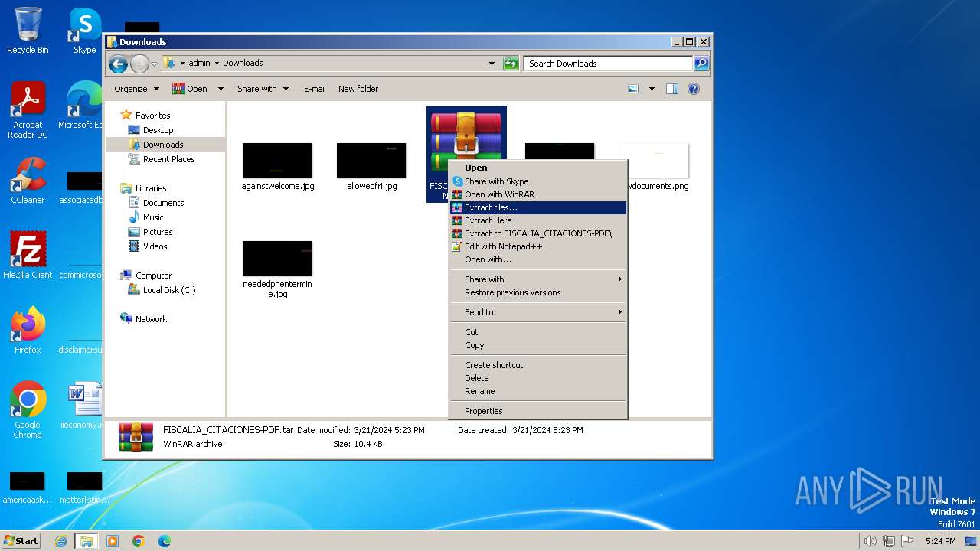Screen dimensions: 980x551
Task: Open the Share with toolbar dropdown
Action: [263, 89]
